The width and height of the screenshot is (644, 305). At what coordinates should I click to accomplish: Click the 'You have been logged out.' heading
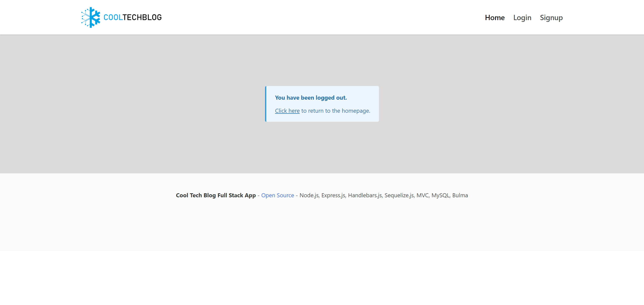[x=311, y=98]
